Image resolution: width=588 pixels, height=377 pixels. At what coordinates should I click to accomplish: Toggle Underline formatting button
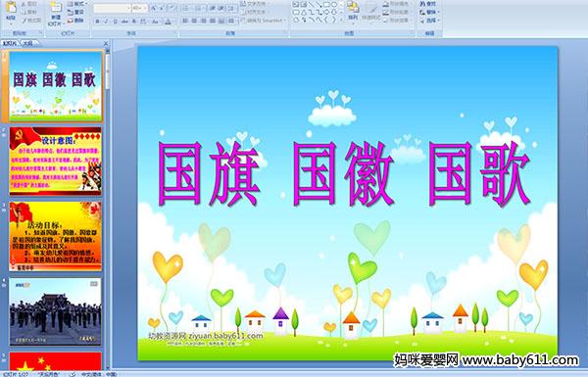pyautogui.click(x=115, y=22)
